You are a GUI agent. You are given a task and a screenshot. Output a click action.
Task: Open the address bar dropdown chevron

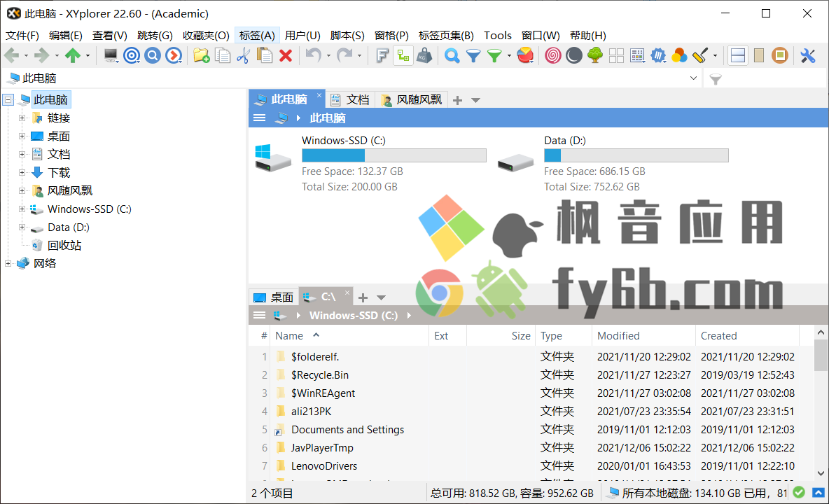(x=694, y=78)
